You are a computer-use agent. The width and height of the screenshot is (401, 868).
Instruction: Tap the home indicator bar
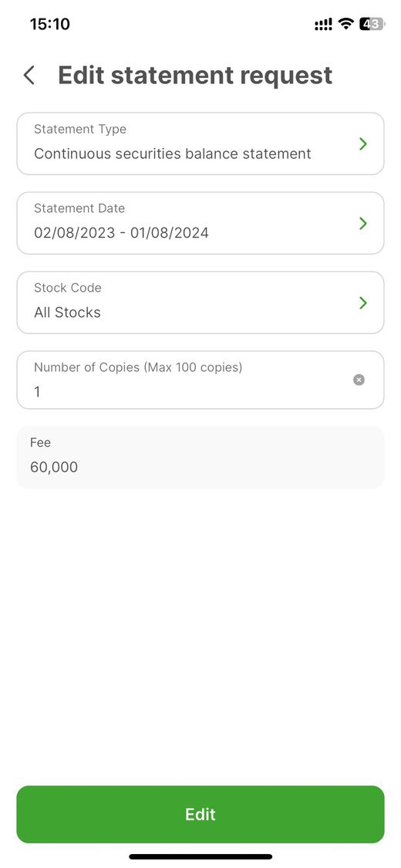click(x=200, y=856)
